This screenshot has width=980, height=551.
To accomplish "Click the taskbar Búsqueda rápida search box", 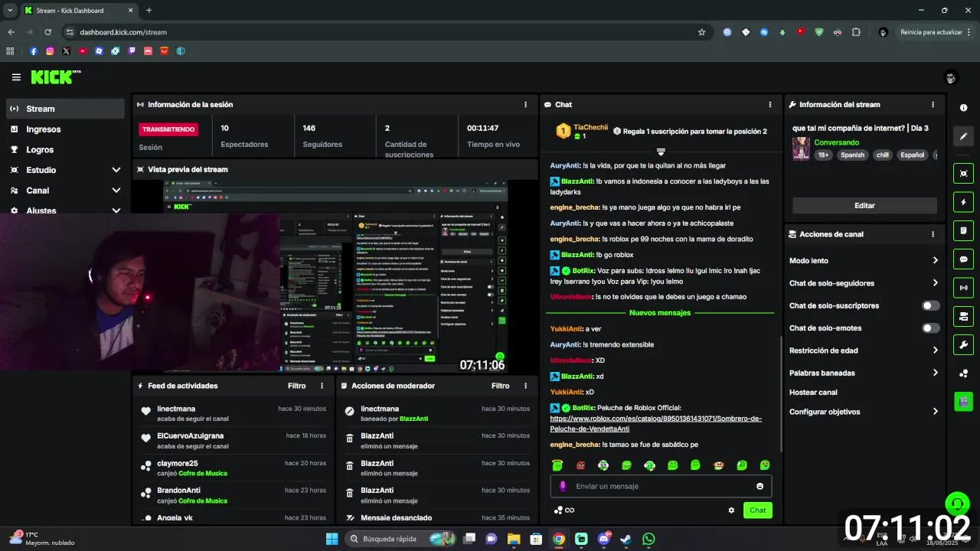I will click(x=400, y=539).
